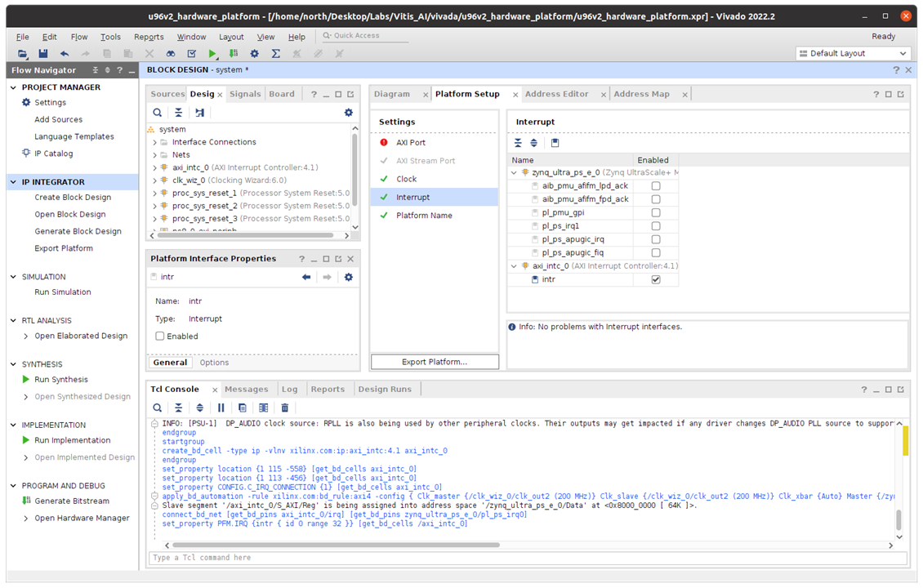This screenshot has width=923, height=588.
Task: Click the search icon in Design panel
Action: 157,113
